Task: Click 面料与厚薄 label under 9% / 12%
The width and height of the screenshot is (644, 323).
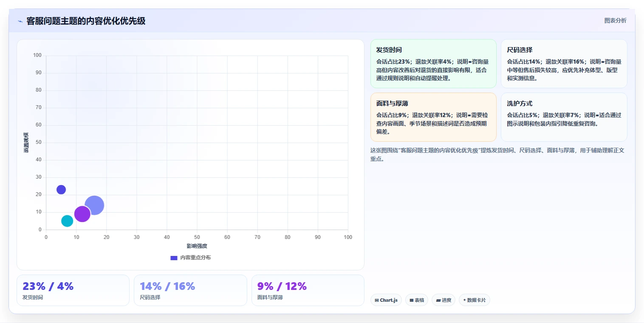Action: [x=270, y=298]
